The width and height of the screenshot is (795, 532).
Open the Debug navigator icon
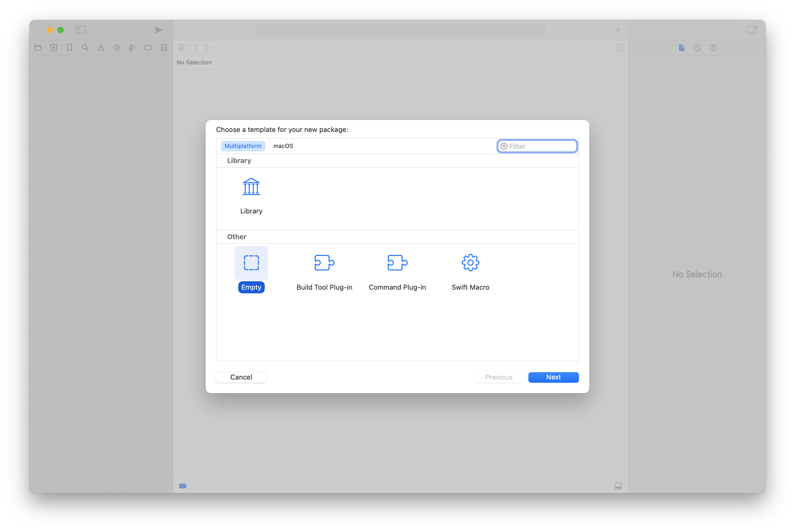tap(132, 48)
